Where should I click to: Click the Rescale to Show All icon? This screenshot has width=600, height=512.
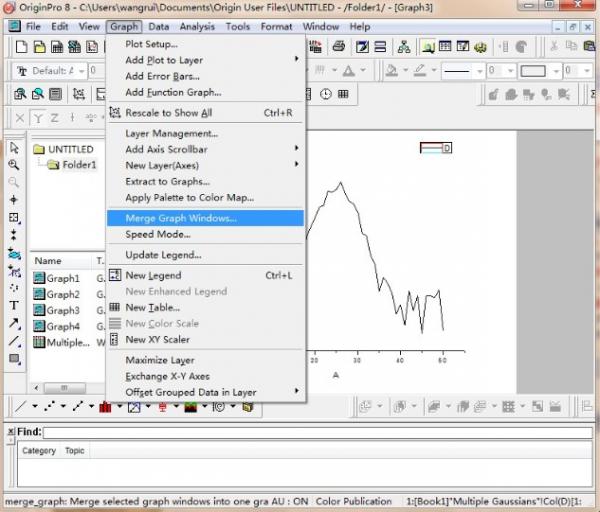115,113
